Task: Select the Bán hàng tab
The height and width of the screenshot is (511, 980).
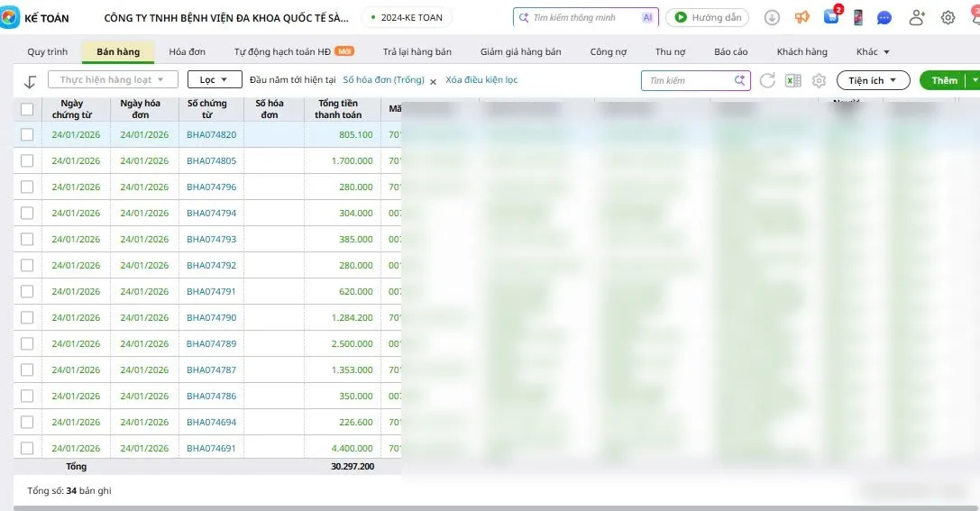Action: click(118, 52)
